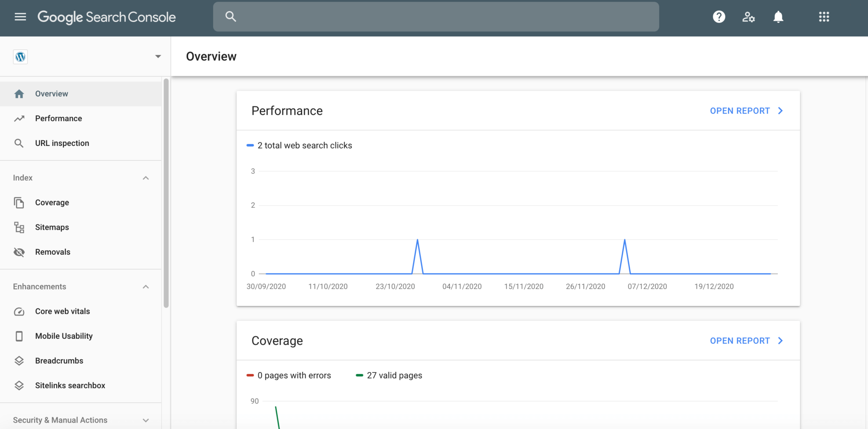Image resolution: width=868 pixels, height=429 pixels.
Task: Click the Performance trend icon in sidebar
Action: [x=19, y=118]
